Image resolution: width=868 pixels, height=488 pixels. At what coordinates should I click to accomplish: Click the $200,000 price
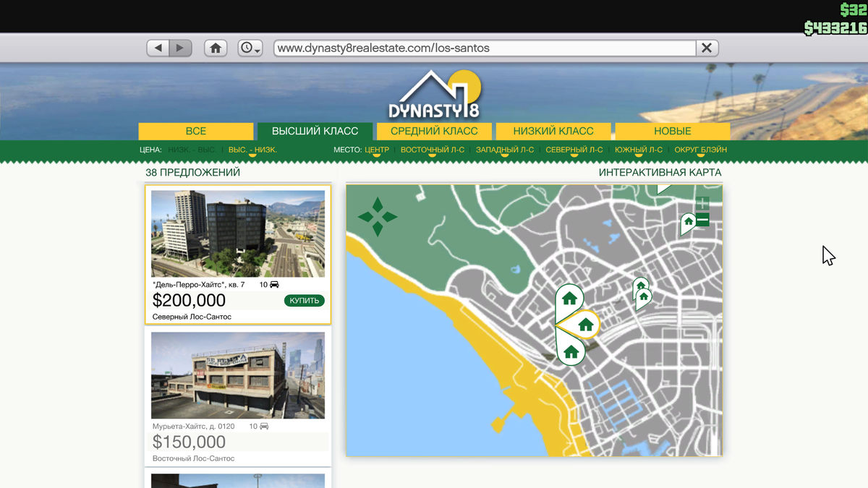coord(190,300)
